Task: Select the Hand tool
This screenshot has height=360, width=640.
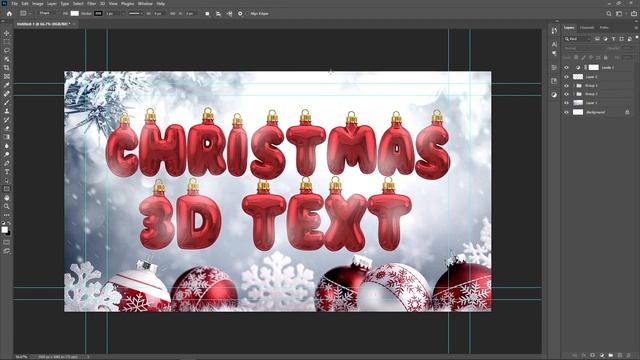Action: click(x=7, y=198)
